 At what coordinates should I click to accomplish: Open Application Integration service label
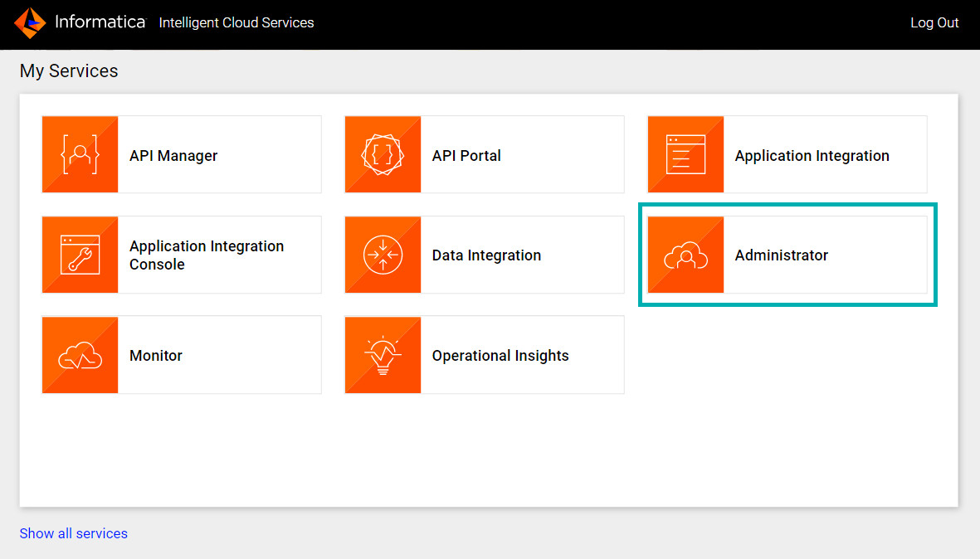812,156
